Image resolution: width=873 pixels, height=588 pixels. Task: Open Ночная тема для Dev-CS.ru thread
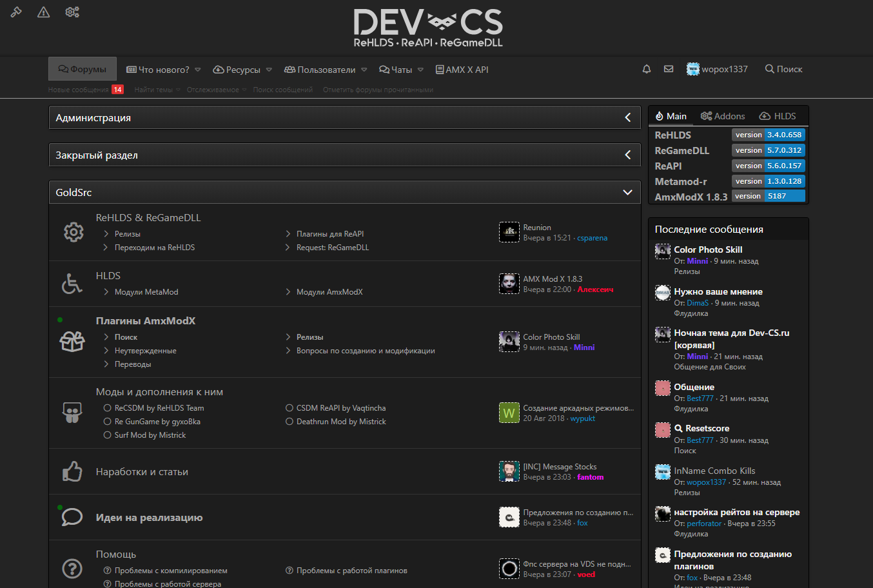click(x=732, y=339)
